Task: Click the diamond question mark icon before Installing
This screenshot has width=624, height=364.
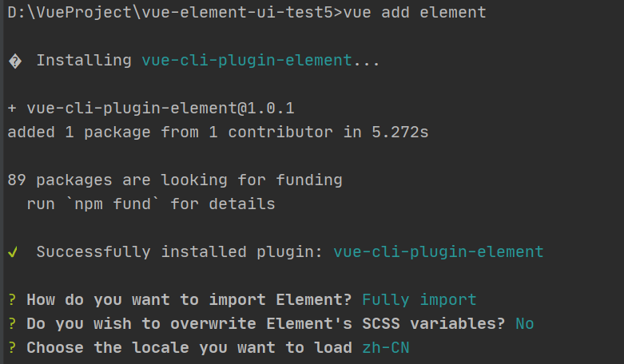Action: (x=15, y=61)
